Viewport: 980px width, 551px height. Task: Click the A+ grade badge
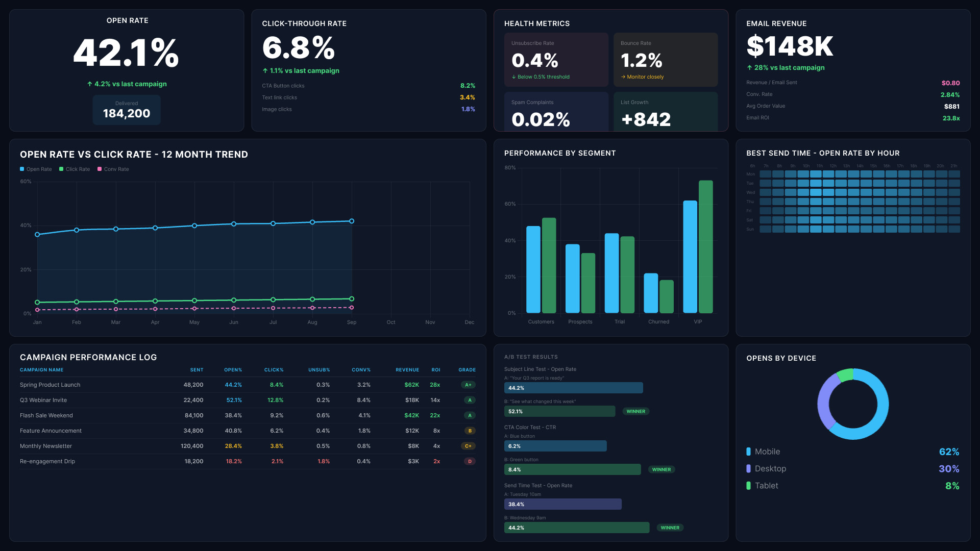(x=468, y=385)
